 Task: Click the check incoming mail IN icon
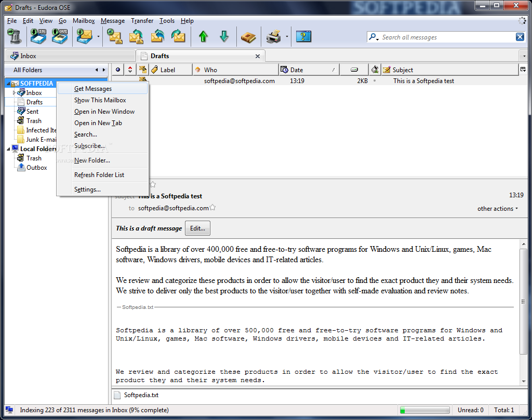point(38,36)
